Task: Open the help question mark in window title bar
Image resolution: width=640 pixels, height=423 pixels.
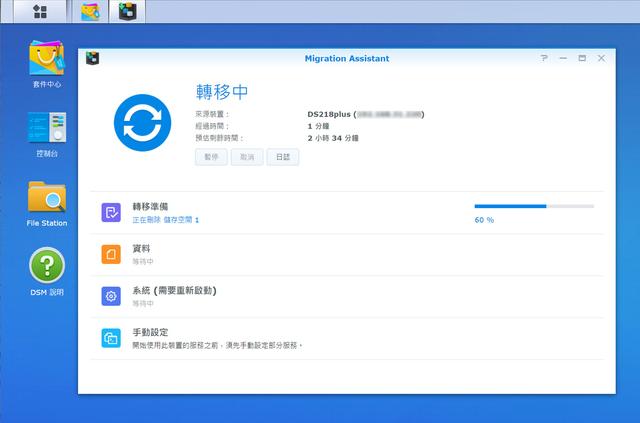Action: point(544,58)
